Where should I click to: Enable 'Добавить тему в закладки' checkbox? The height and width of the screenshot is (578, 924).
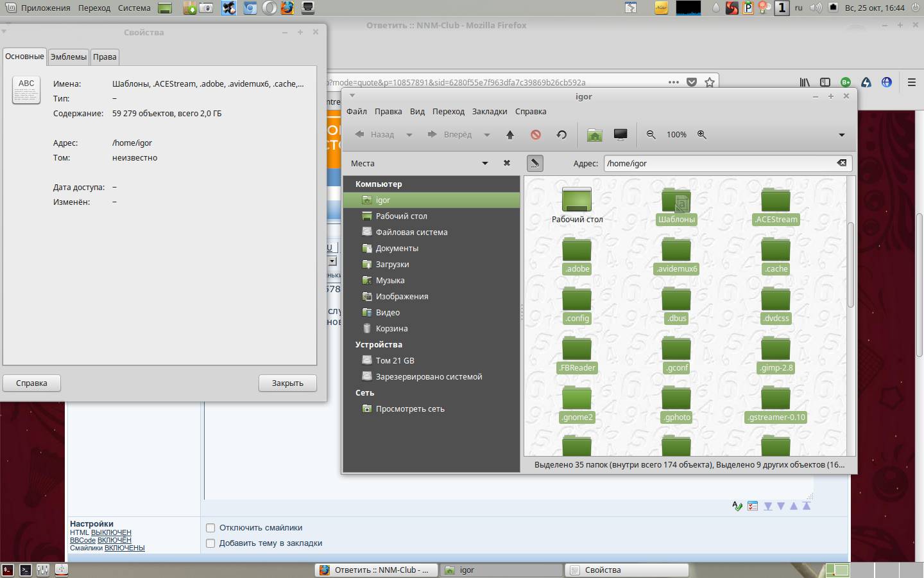tap(210, 543)
